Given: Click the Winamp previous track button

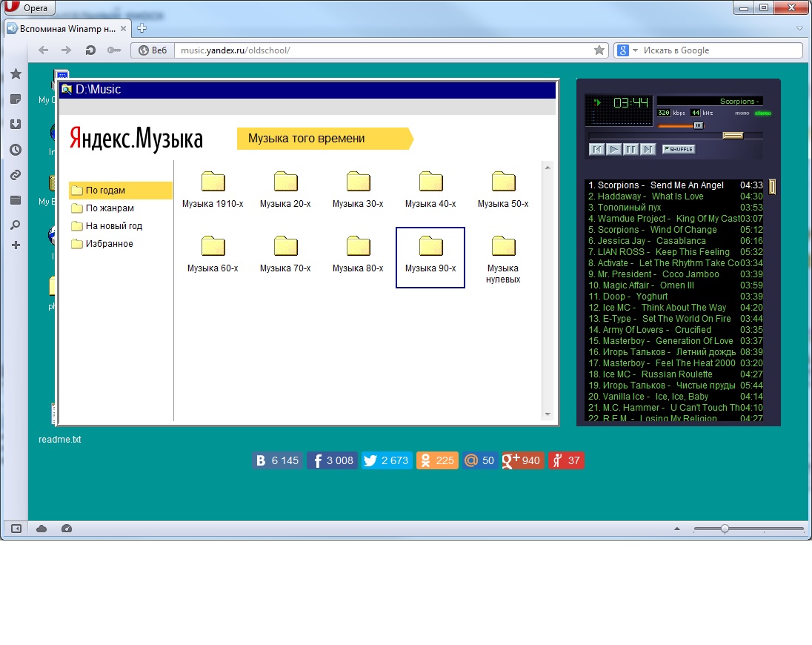Looking at the screenshot, I should click(x=596, y=149).
